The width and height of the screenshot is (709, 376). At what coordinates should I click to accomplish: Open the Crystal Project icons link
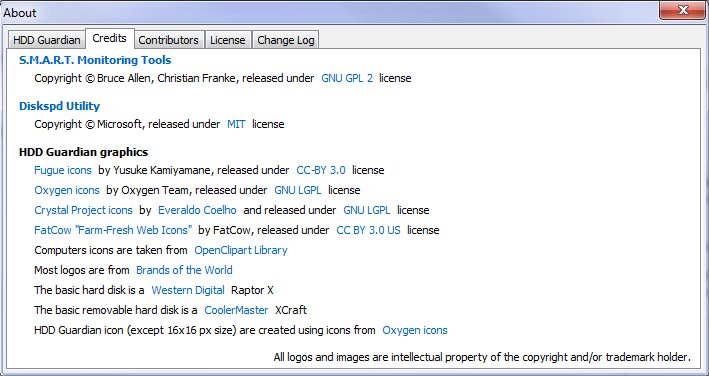[83, 210]
